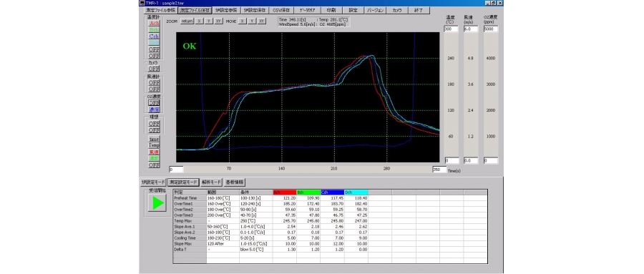The height and width of the screenshot is (274, 644).
Task: Open 設定 settings in the top bar
Action: pyautogui.click(x=353, y=9)
